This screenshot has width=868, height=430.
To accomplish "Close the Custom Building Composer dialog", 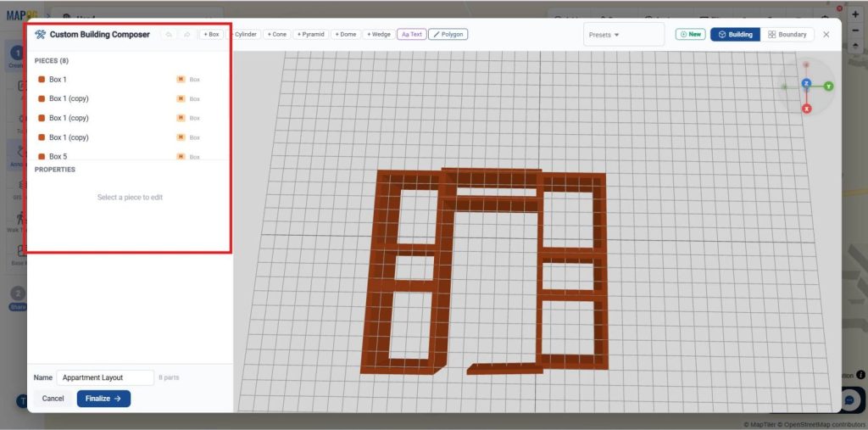I will 826,35.
